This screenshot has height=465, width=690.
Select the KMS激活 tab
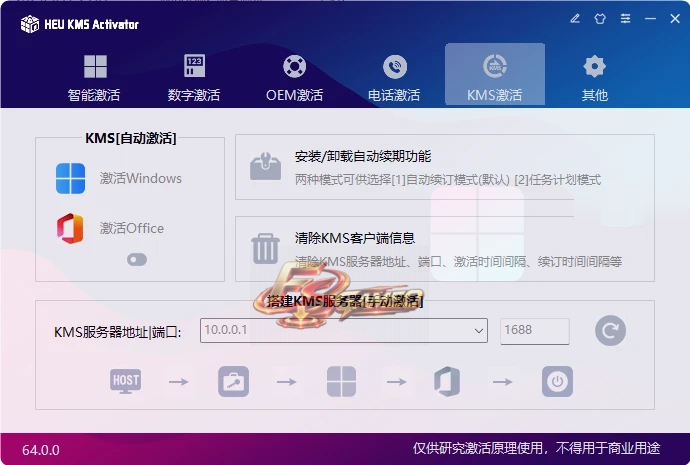coord(495,74)
